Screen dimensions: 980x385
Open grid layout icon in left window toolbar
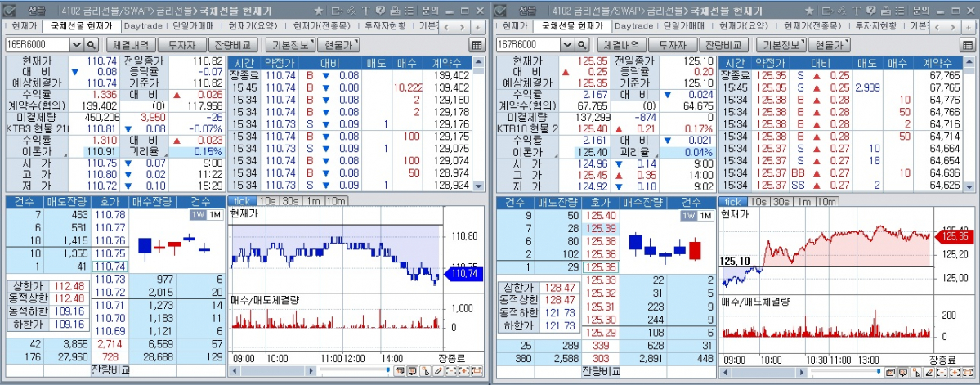477,44
